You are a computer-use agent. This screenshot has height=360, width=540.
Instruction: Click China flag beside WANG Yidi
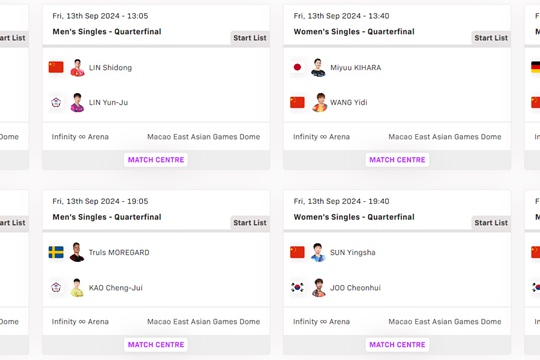click(297, 102)
